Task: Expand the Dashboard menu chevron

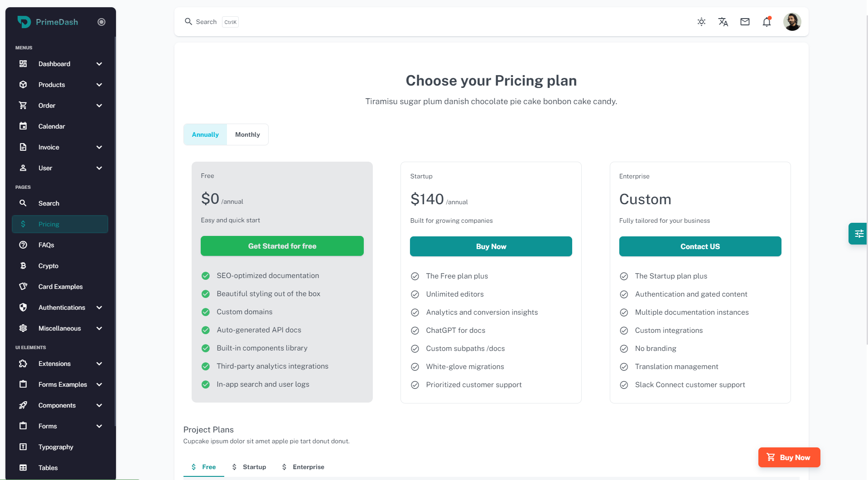Action: (99, 64)
